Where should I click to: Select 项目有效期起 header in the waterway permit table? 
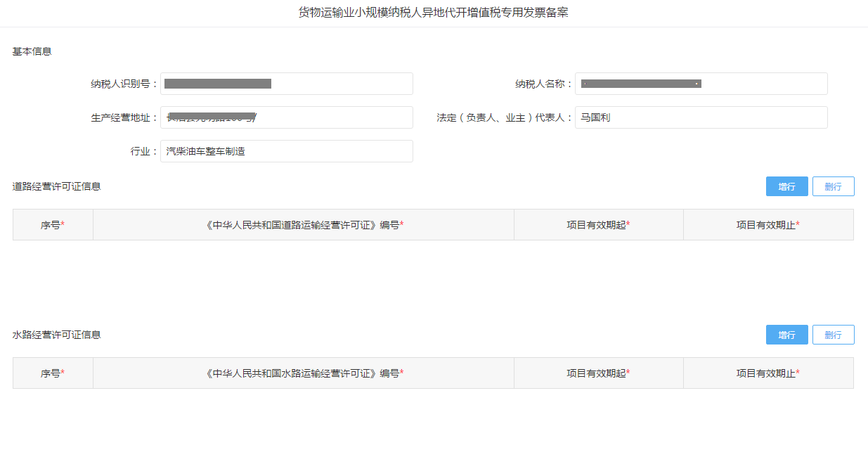[598, 373]
